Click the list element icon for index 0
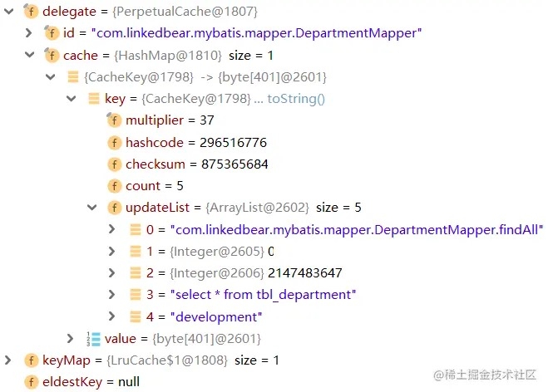This screenshot has width=548, height=392. (x=135, y=228)
